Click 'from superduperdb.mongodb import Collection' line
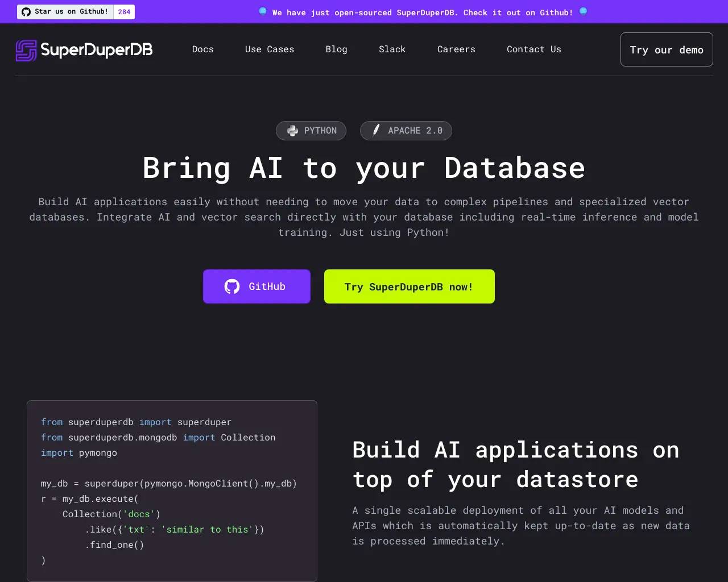The height and width of the screenshot is (582, 728). click(x=158, y=438)
